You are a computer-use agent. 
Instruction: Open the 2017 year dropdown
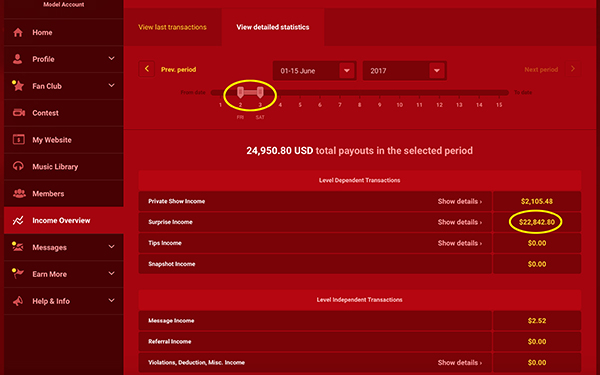404,71
